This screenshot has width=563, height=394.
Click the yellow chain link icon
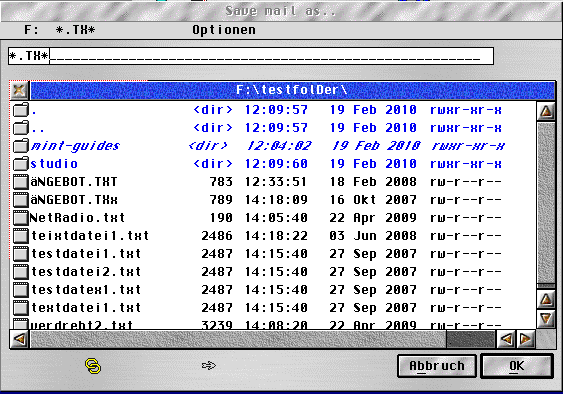[93, 366]
